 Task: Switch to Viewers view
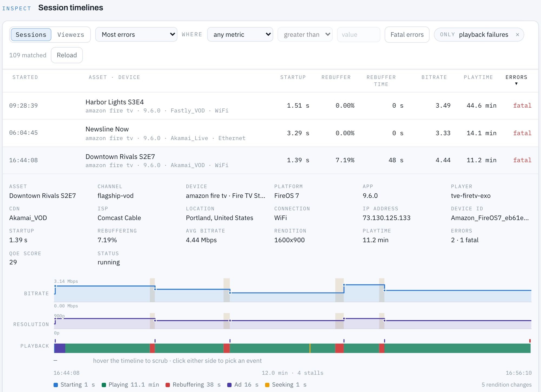point(71,35)
